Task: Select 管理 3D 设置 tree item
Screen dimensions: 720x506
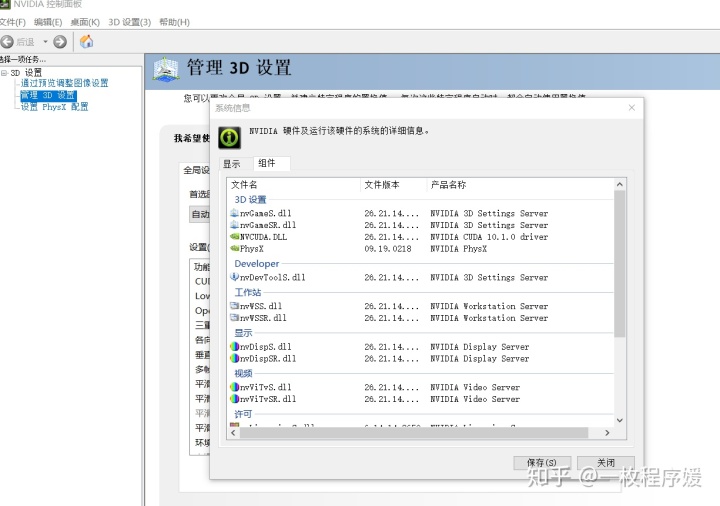Action: [x=48, y=95]
